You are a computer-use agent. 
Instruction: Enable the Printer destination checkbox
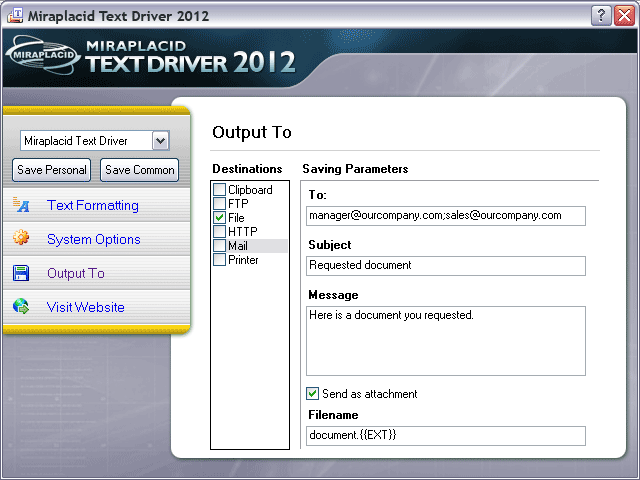click(x=220, y=260)
